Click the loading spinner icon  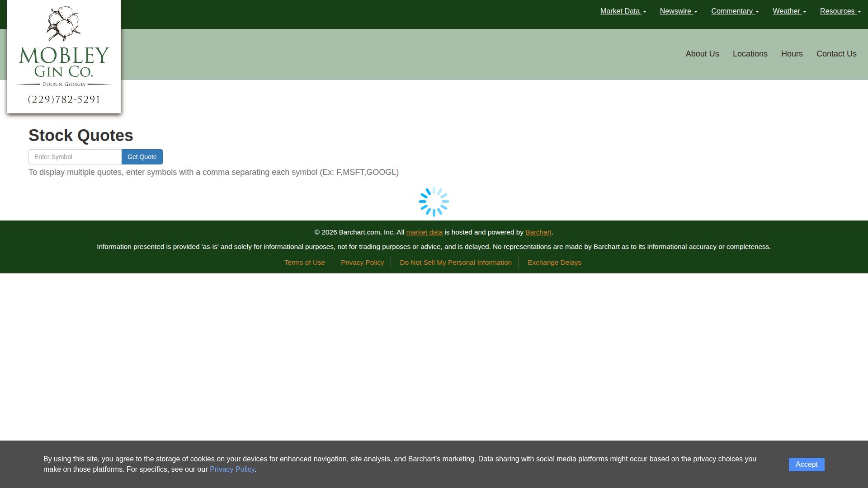click(434, 202)
